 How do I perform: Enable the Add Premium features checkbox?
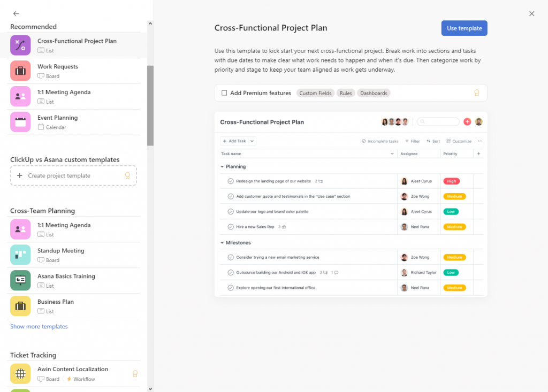tap(224, 93)
